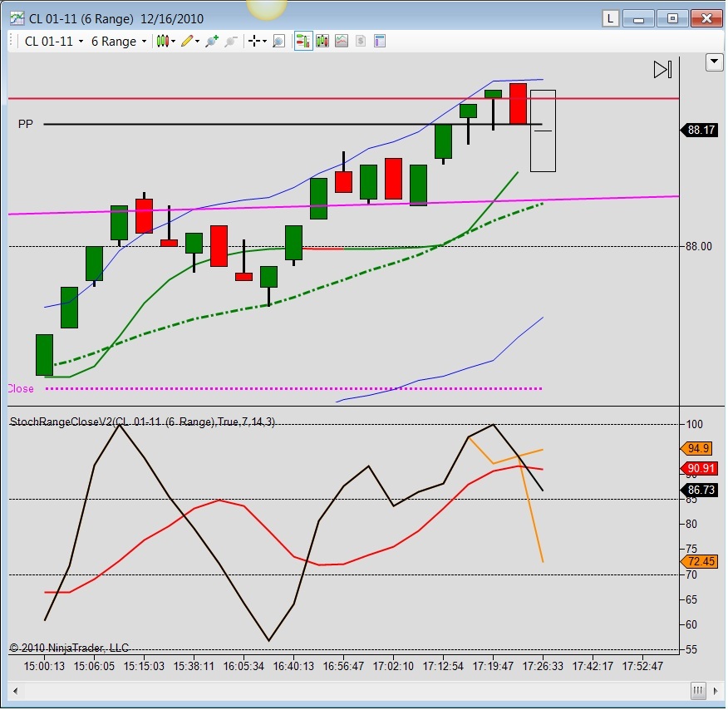Click the Strategies dollar-sign icon
Viewport: 728px width, 710px height.
coord(361,42)
